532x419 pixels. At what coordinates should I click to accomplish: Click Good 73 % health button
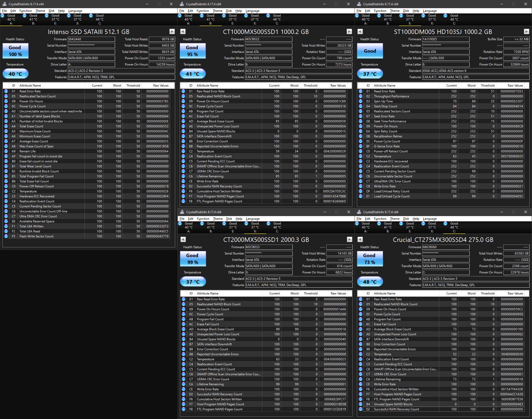click(x=370, y=259)
